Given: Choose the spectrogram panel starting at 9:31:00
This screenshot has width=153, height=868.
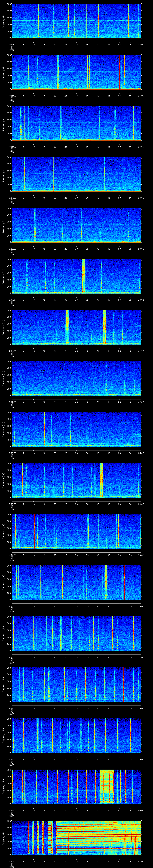Looking at the screenshot, I should pos(77,378).
